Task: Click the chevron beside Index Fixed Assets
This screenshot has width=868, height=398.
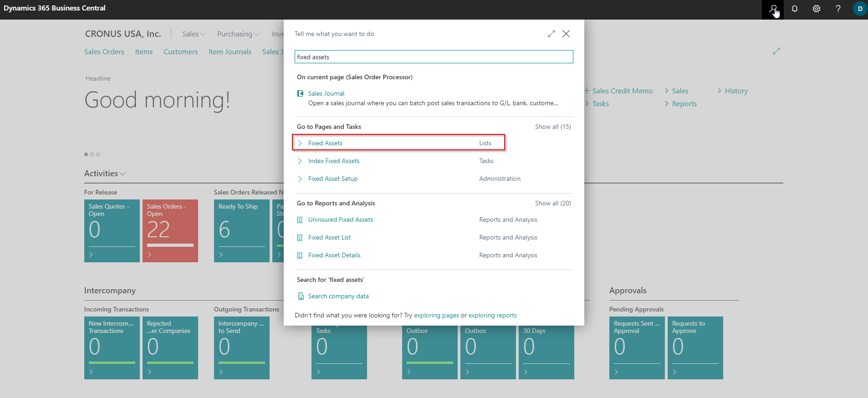Action: point(300,161)
